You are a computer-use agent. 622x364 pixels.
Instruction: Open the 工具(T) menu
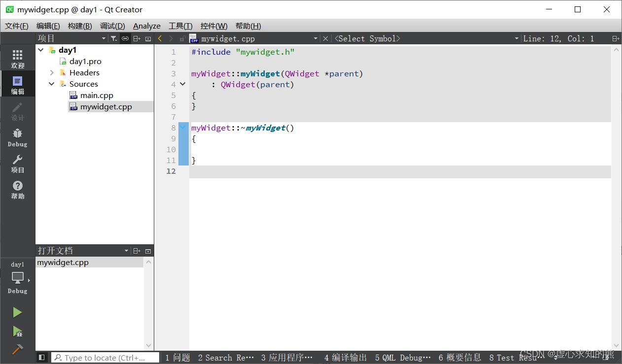pos(180,26)
